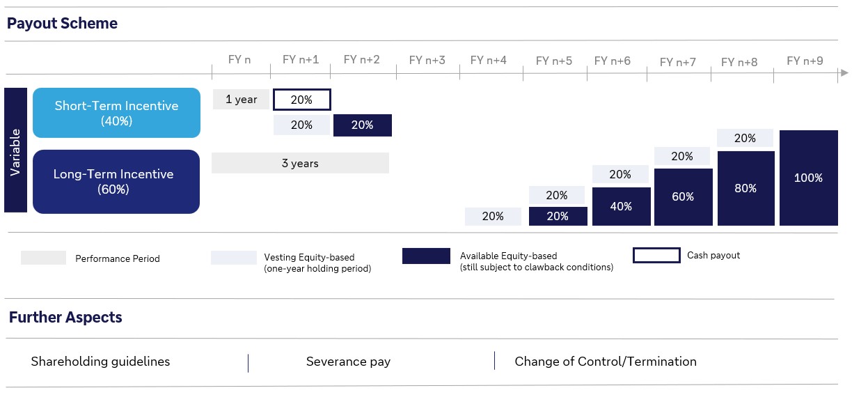The width and height of the screenshot is (868, 395).
Task: Select the vertical Variable label bar
Action: point(15,150)
